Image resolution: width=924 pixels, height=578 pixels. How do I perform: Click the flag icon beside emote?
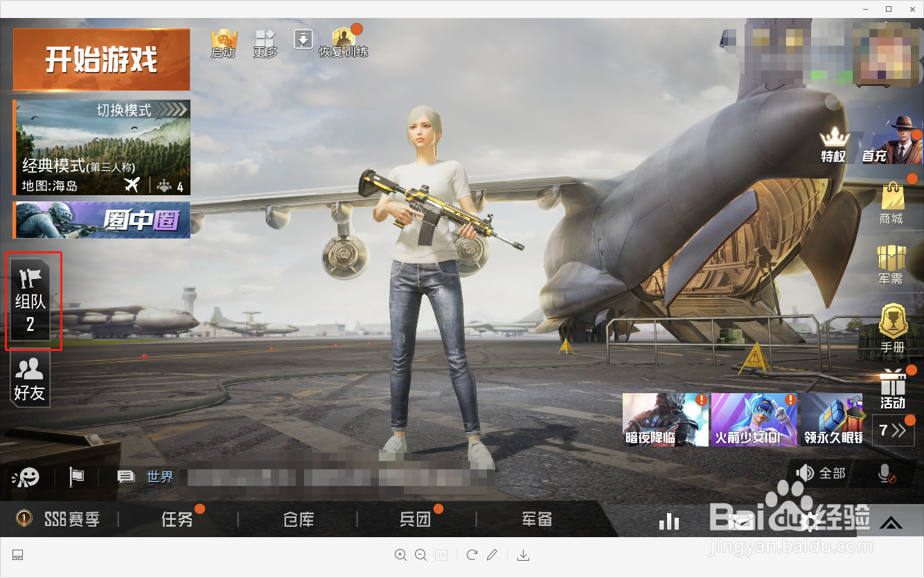[76, 476]
